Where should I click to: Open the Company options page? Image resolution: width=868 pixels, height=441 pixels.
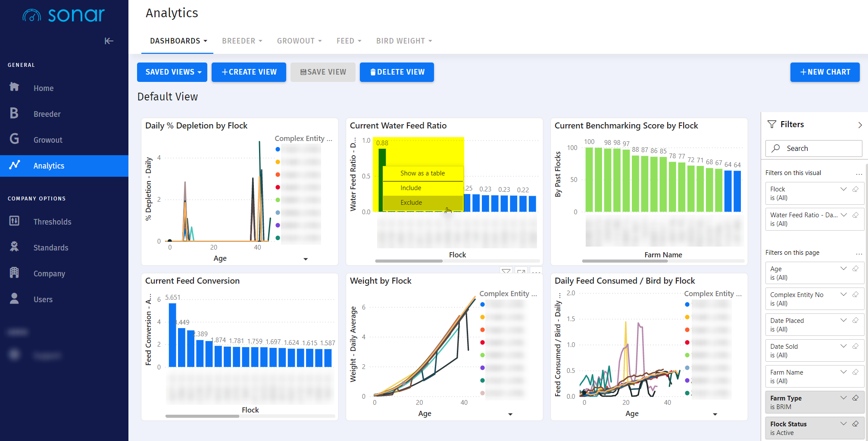click(64, 273)
